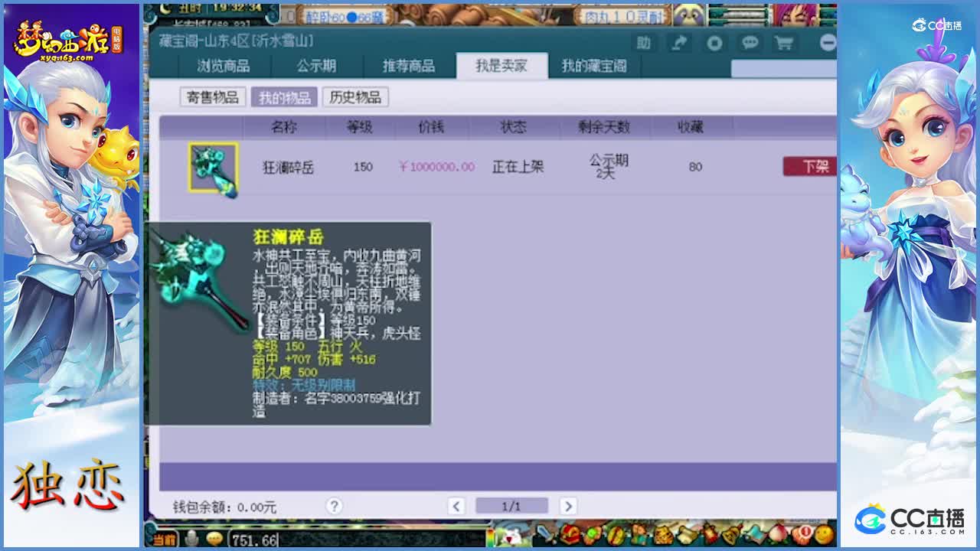
Task: Click the 价钱 column header
Action: point(431,127)
